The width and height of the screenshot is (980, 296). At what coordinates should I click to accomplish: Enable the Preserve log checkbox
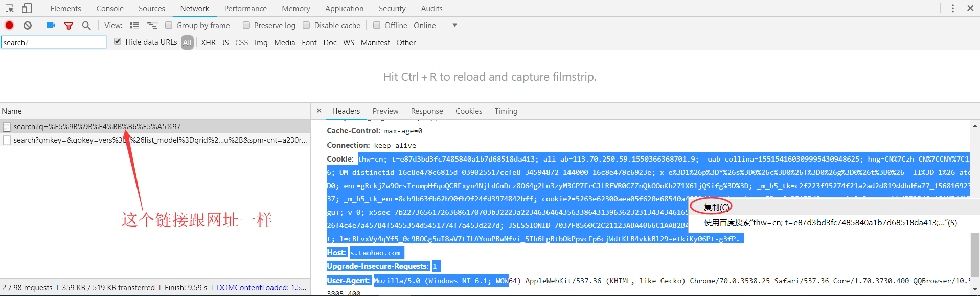pos(246,25)
